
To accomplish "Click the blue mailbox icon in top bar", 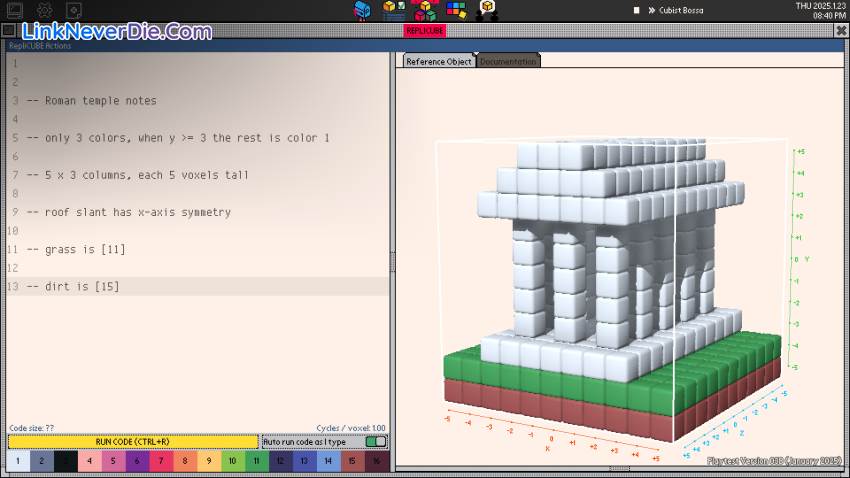I will [363, 10].
